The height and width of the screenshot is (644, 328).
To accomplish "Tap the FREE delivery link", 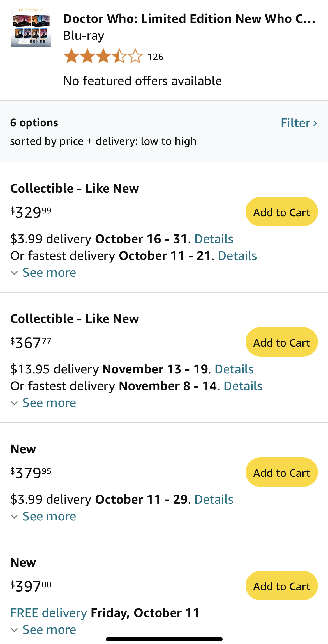I will (x=49, y=613).
